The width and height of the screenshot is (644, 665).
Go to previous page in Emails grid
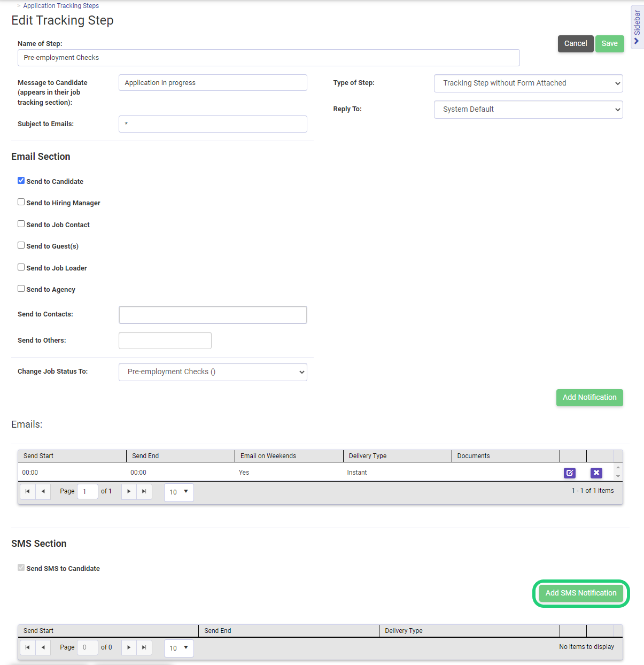tap(43, 491)
